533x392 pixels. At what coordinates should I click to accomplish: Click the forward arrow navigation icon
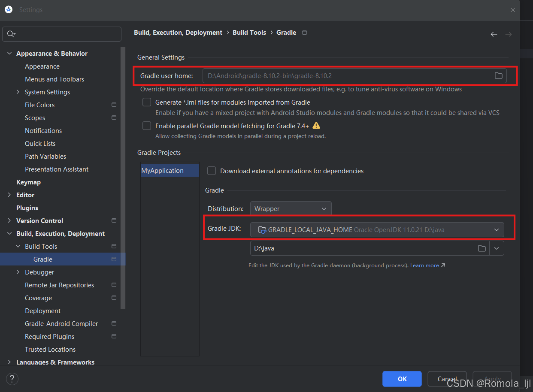pyautogui.click(x=509, y=34)
